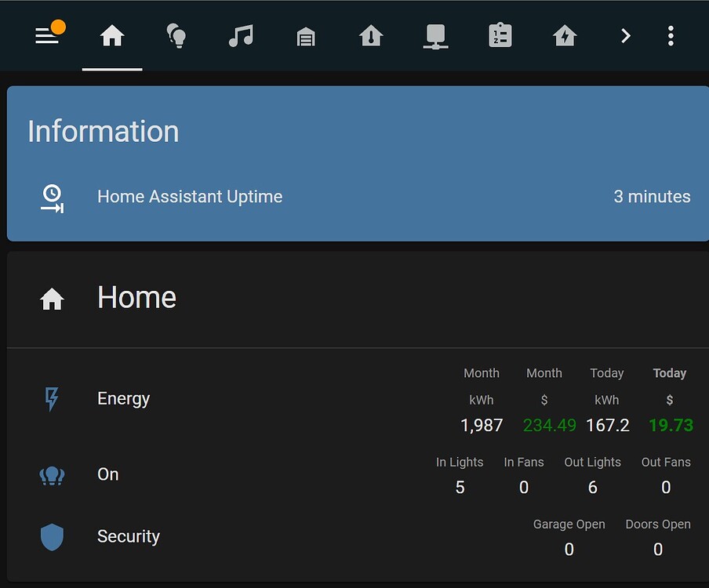Click the energy bolt icon on Energy row
Screen dimensions: 709x588
click(52, 399)
